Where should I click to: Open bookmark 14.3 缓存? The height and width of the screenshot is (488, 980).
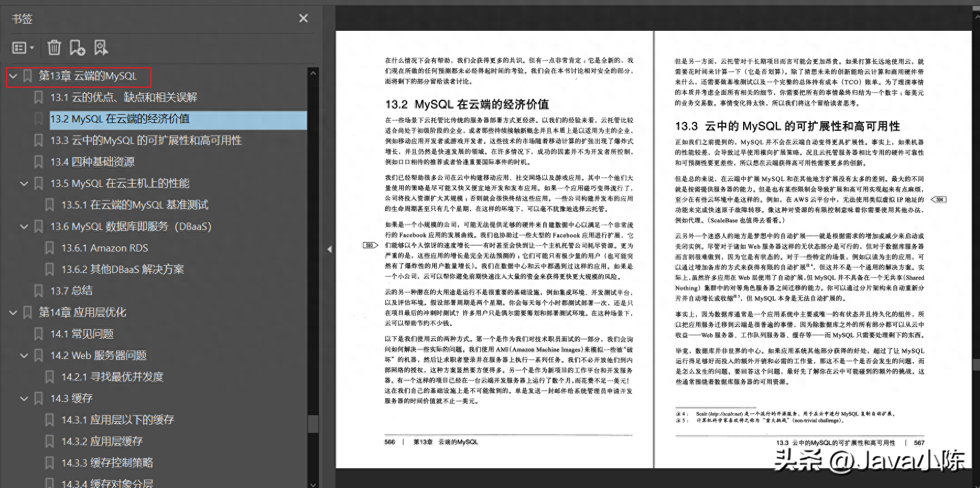click(x=72, y=398)
